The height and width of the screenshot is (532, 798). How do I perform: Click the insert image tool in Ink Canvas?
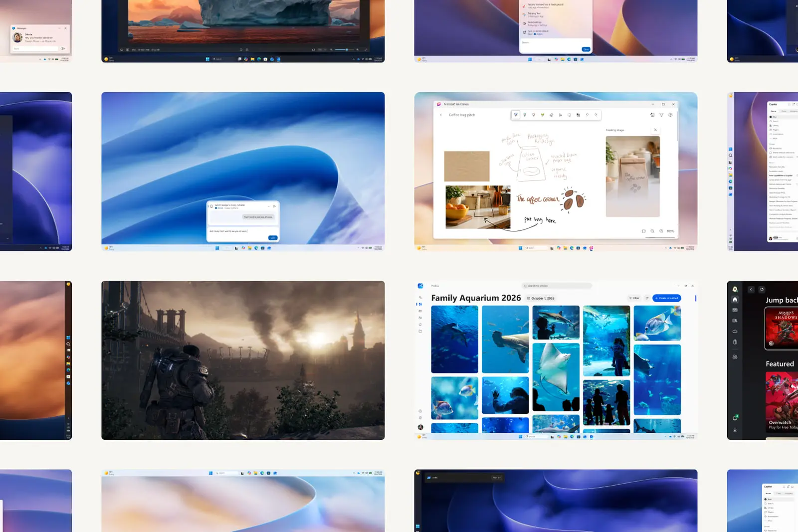pos(578,115)
